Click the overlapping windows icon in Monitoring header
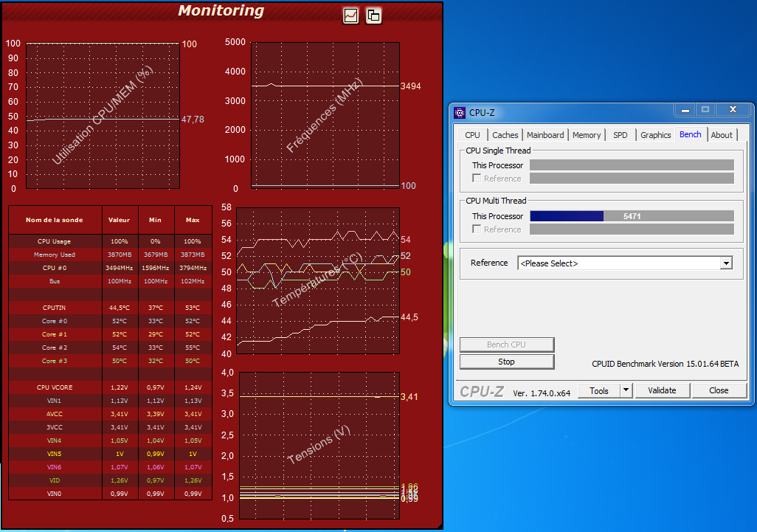 [x=373, y=15]
